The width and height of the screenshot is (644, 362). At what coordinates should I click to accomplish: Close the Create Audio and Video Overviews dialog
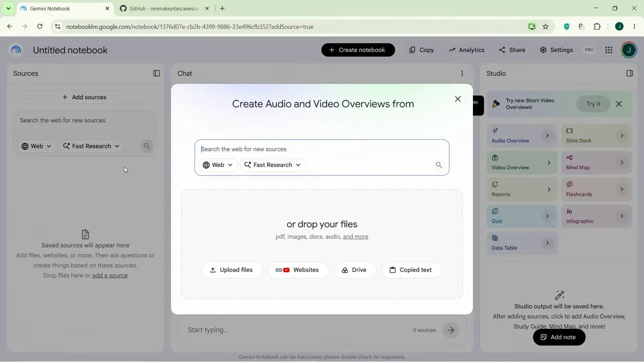[458, 99]
